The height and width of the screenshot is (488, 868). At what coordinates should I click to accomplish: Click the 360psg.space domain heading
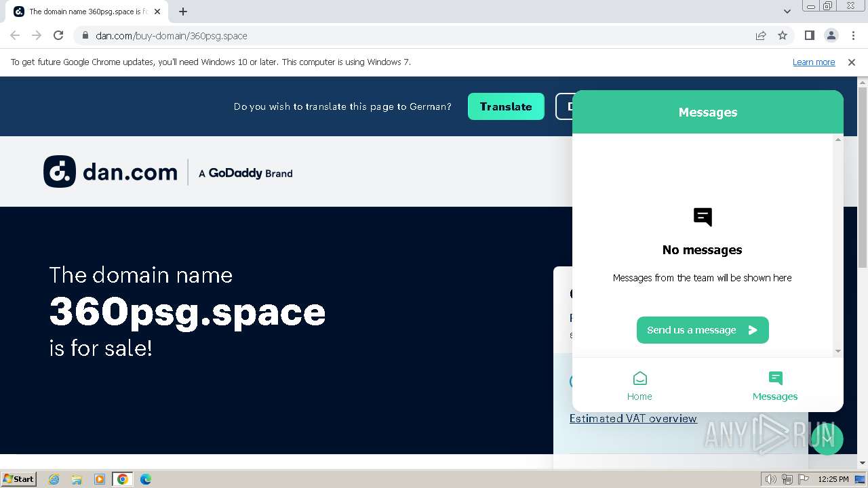point(187,312)
